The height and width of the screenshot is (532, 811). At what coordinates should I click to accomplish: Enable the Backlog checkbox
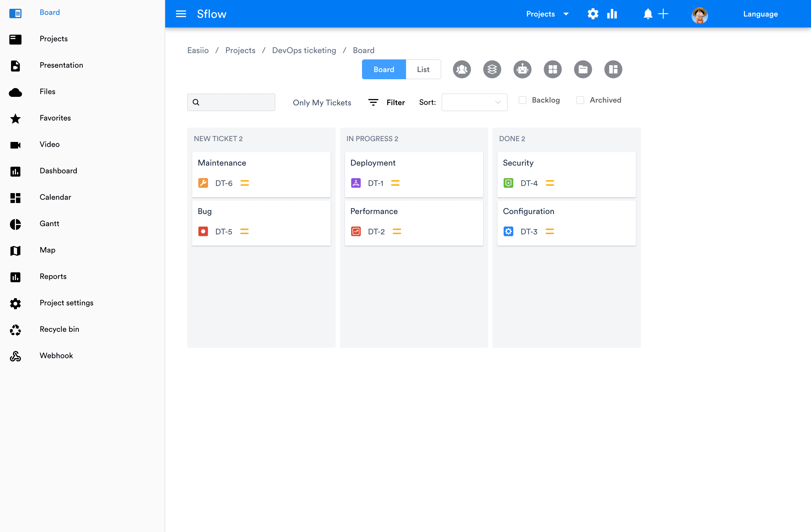pos(522,100)
